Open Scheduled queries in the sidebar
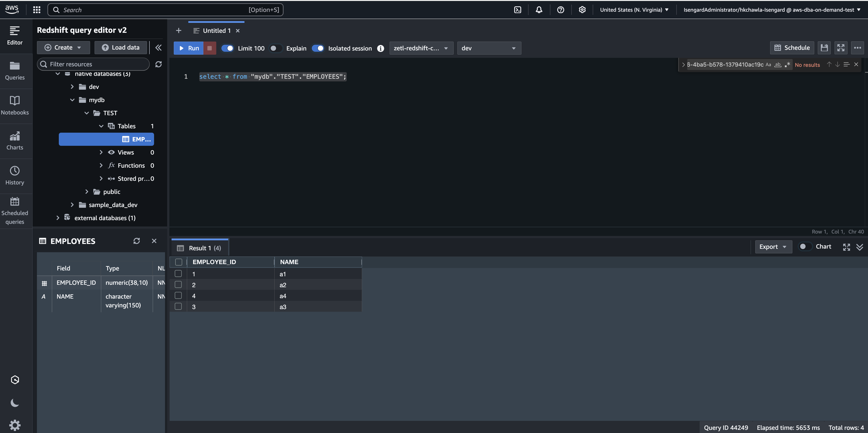The width and height of the screenshot is (868, 433). click(15, 211)
